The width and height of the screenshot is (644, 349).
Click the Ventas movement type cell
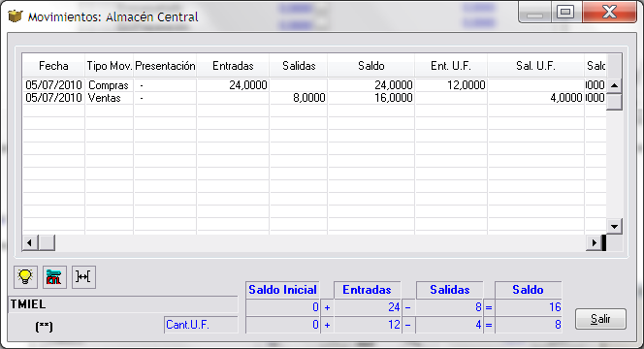[110, 98]
